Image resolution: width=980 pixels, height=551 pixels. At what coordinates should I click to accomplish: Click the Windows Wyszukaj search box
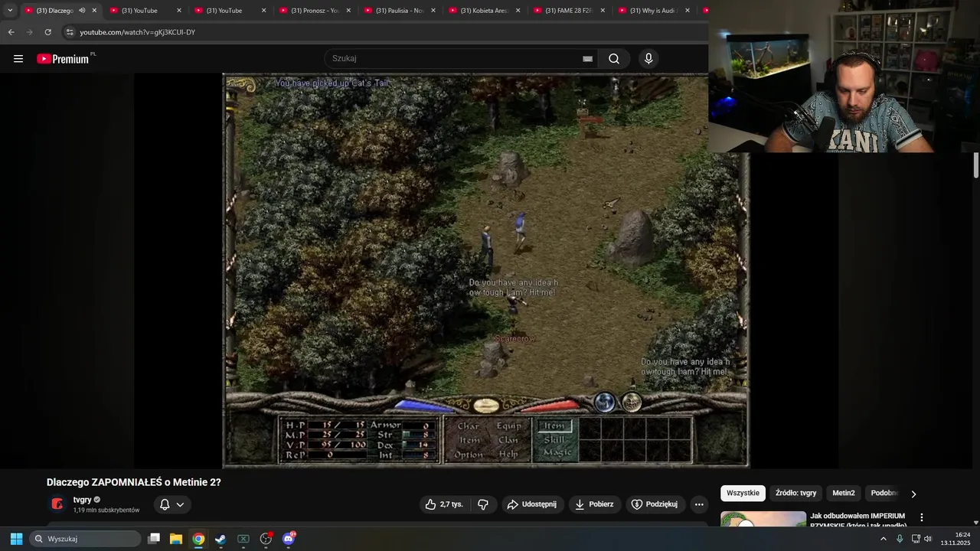tap(85, 539)
